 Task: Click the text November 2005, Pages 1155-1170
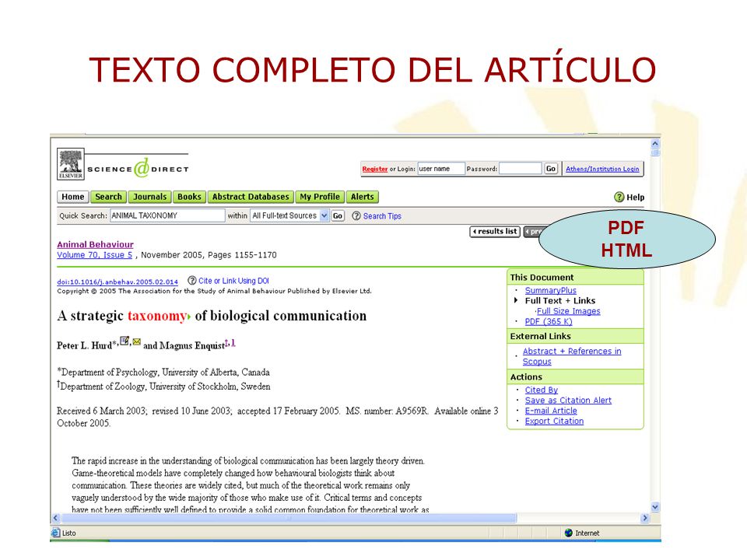[x=209, y=255]
